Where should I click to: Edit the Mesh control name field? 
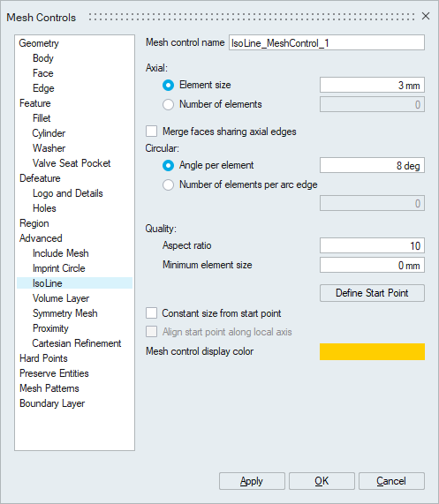coord(327,42)
